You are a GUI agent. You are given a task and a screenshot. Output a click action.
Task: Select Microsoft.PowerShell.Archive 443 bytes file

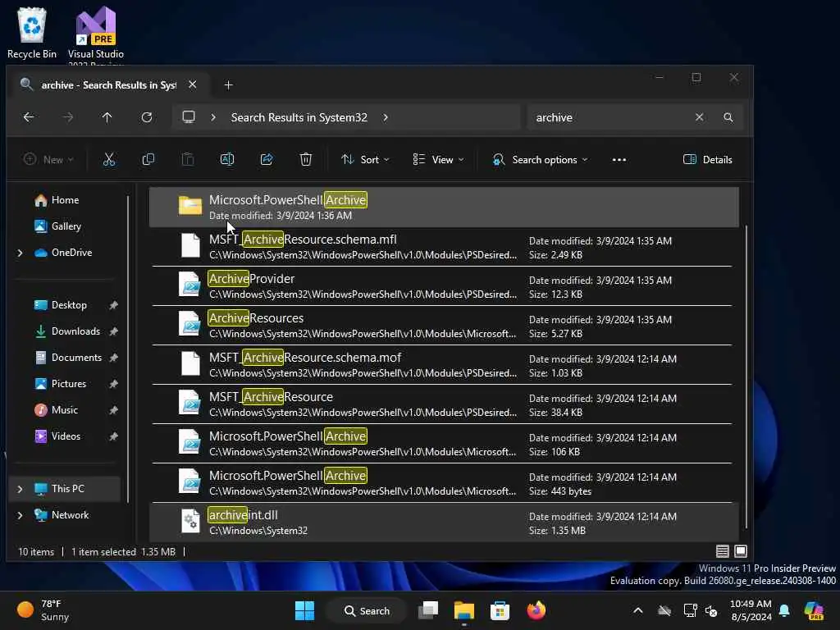444,483
